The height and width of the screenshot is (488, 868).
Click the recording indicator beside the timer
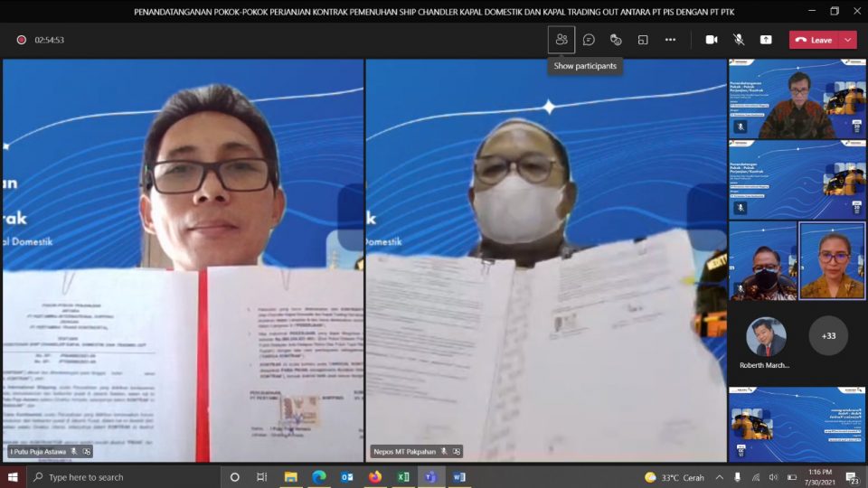pyautogui.click(x=21, y=40)
